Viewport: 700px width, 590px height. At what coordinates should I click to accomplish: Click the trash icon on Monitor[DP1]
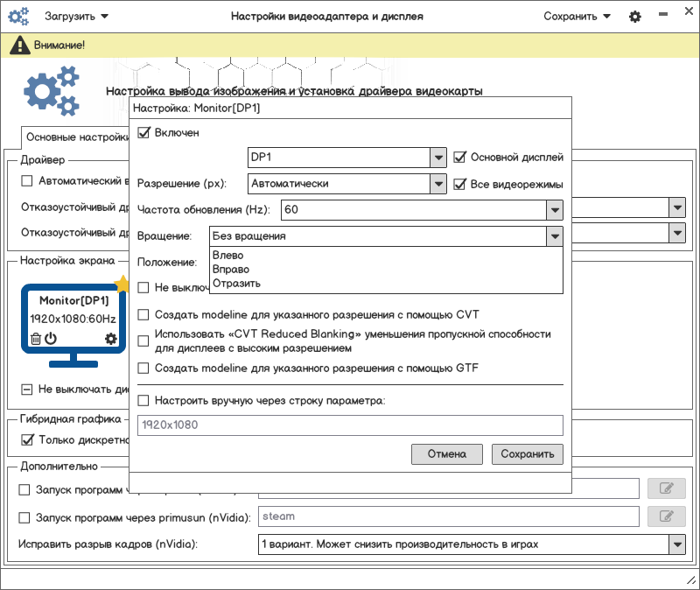click(x=36, y=339)
